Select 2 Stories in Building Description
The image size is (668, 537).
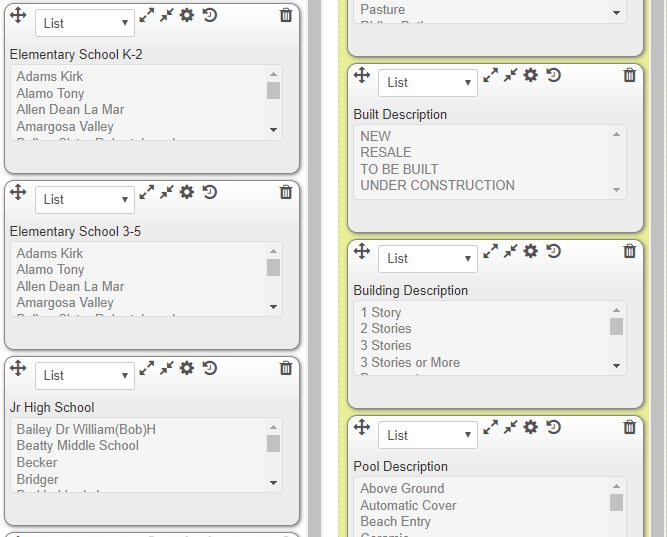point(386,329)
